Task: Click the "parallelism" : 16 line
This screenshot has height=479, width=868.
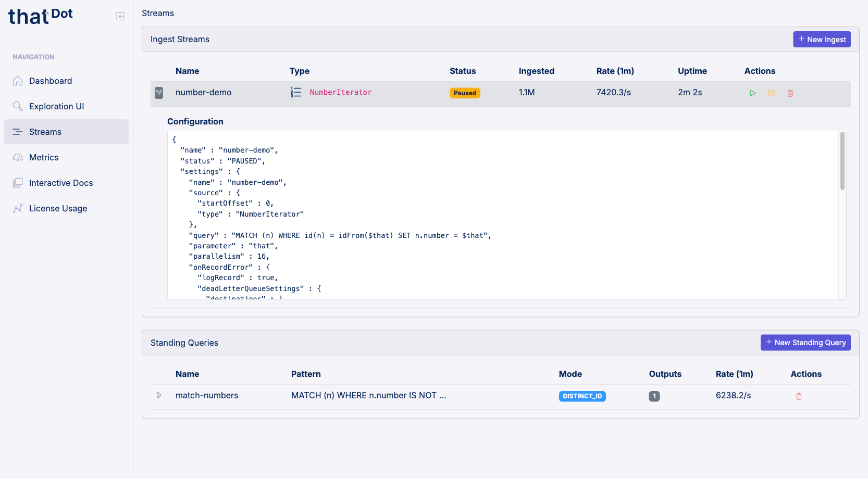Action: click(229, 256)
